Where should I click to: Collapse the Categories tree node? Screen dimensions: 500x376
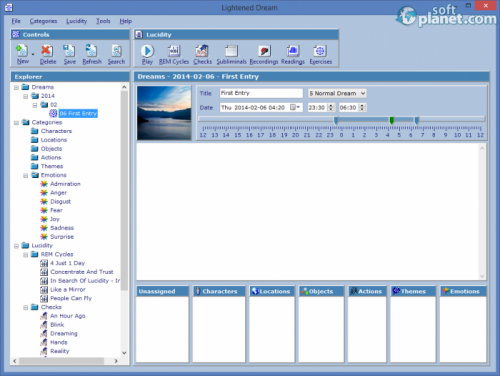point(16,123)
